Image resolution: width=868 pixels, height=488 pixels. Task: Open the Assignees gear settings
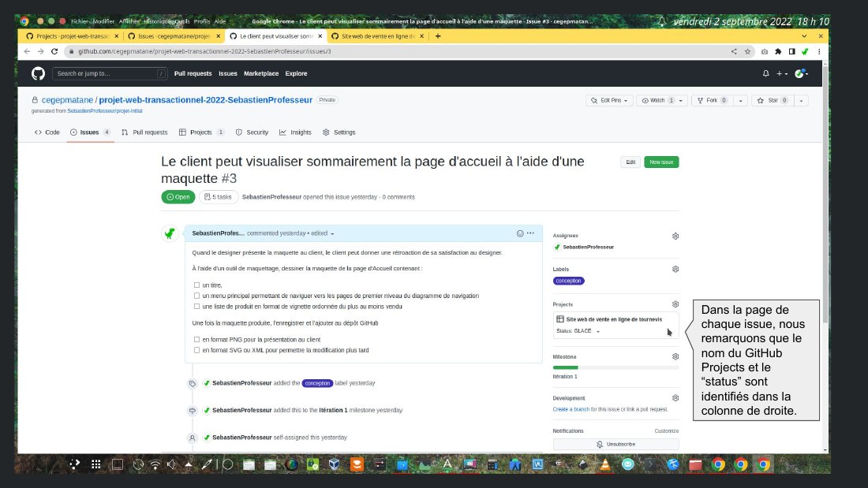coord(675,236)
